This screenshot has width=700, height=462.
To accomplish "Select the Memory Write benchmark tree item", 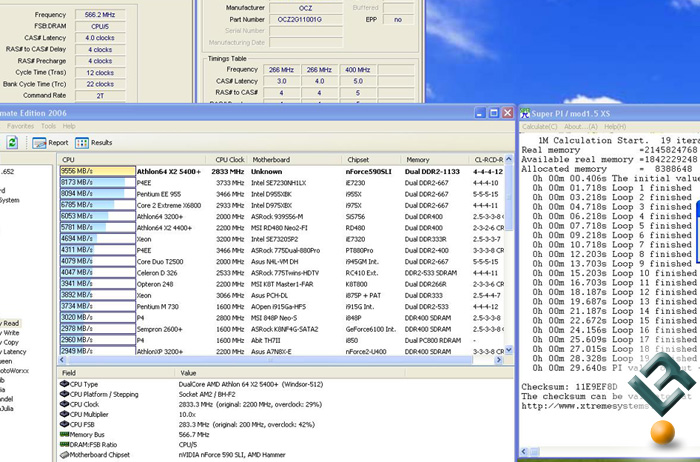I will [x=10, y=333].
